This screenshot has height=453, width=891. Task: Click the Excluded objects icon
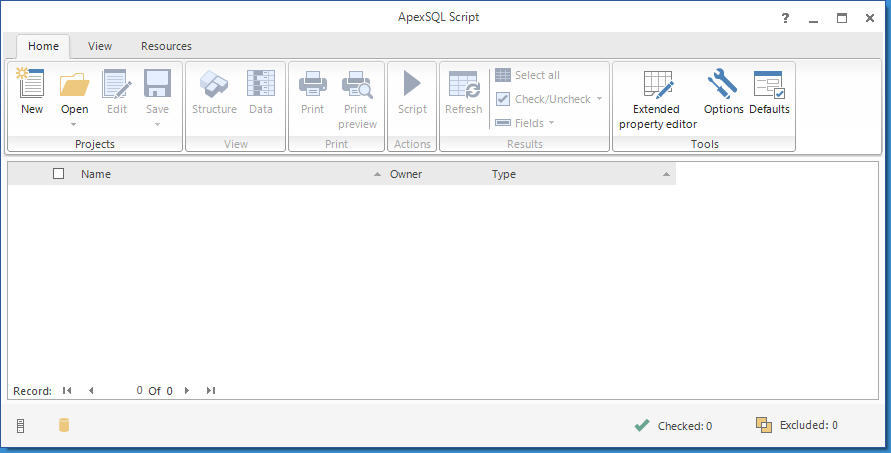click(764, 425)
